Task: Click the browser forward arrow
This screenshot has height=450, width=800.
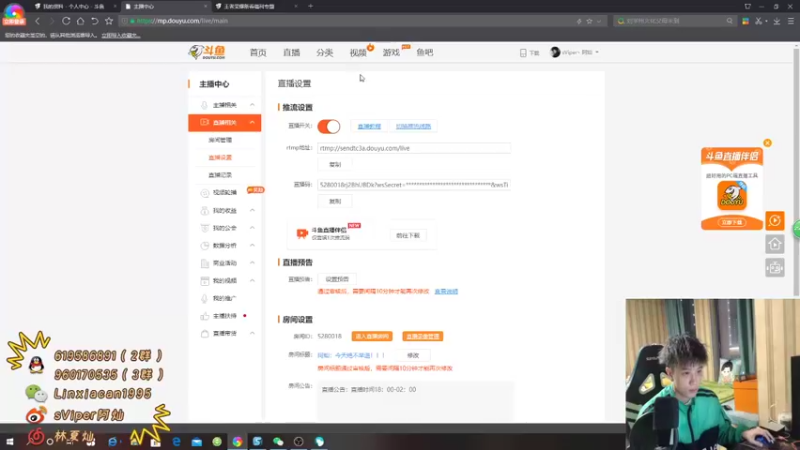Action: [x=52, y=21]
